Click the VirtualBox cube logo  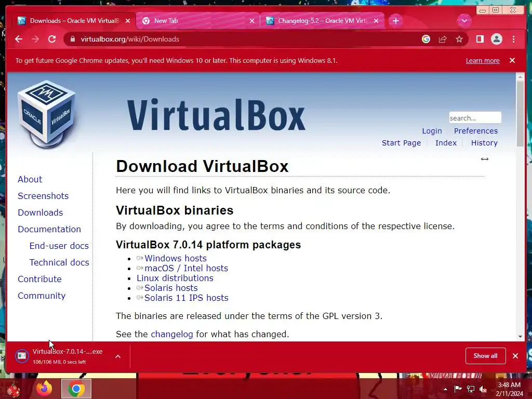[47, 114]
